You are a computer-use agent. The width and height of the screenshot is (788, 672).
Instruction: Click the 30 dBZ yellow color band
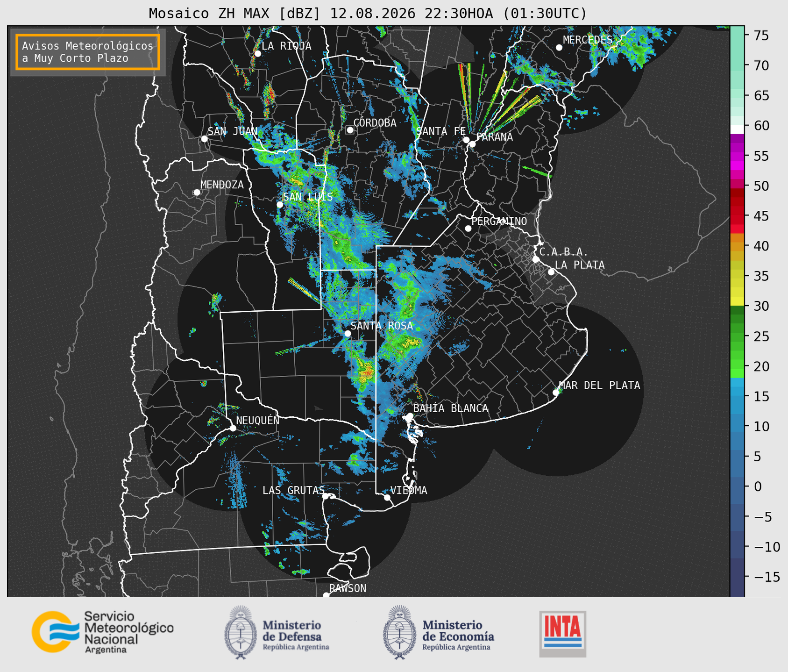737,302
